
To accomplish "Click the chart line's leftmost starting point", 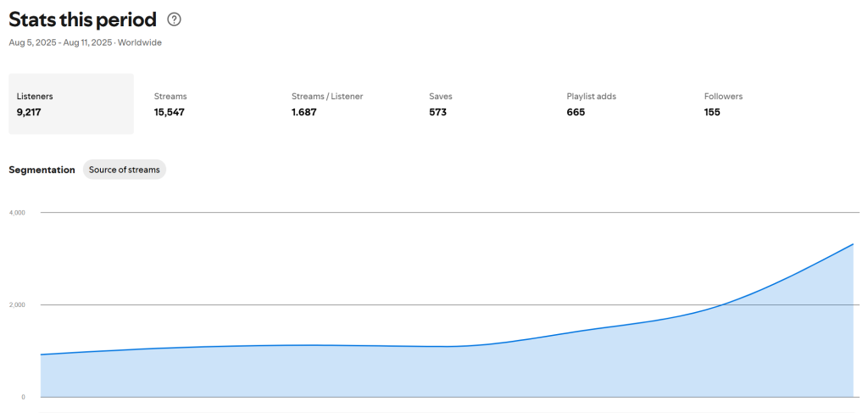I will tap(42, 354).
